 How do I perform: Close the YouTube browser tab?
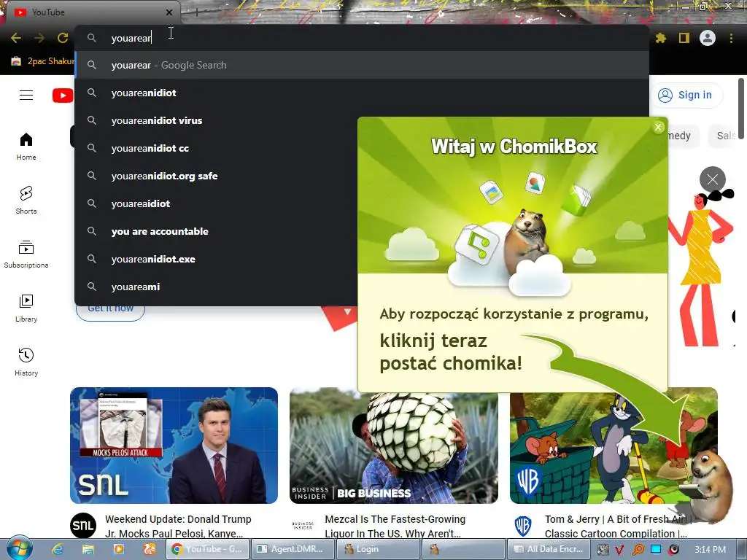(169, 12)
